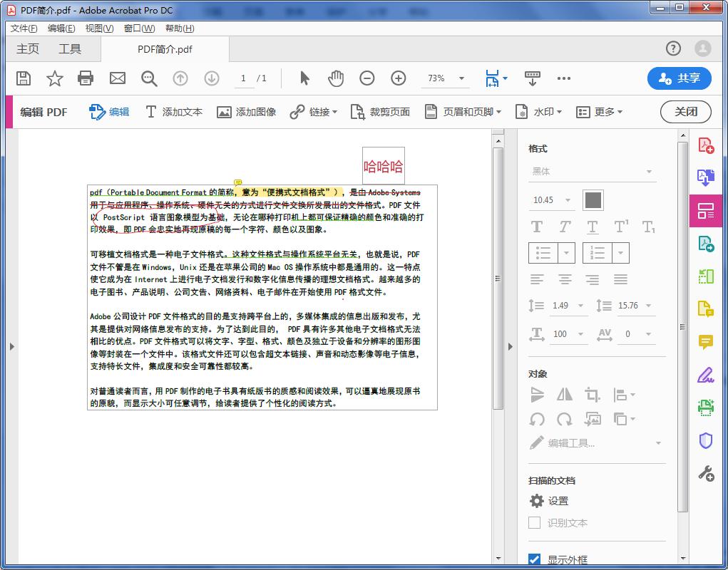Click the Print icon

[86, 78]
